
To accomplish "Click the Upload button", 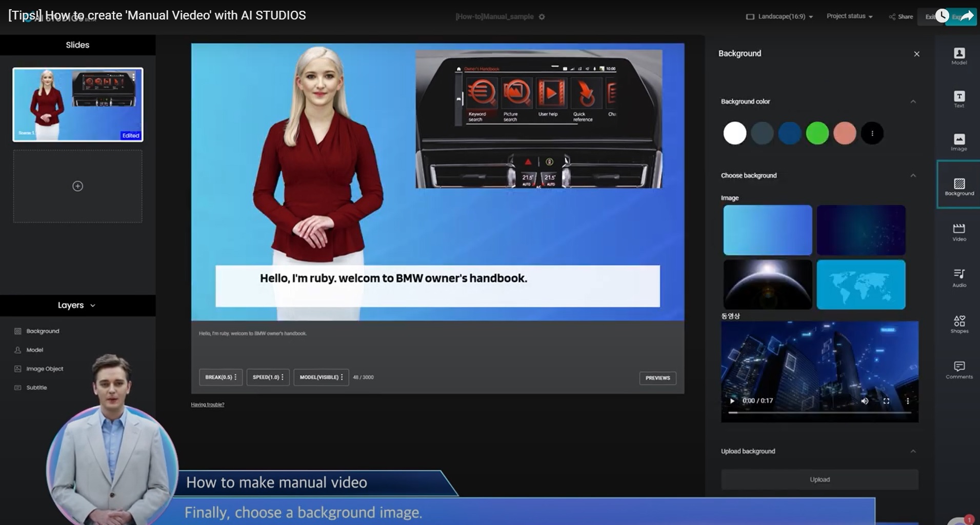I will click(819, 479).
